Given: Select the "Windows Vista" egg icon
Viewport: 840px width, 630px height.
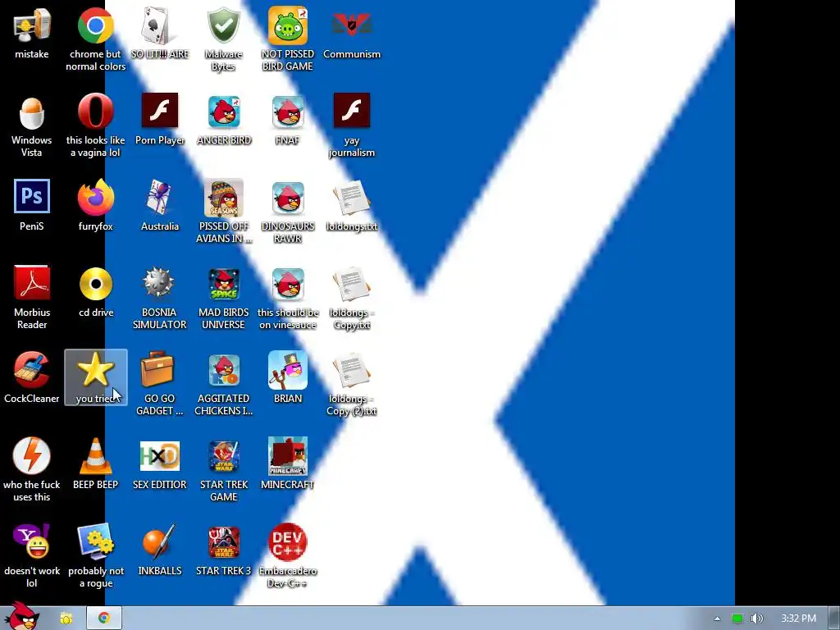Looking at the screenshot, I should pyautogui.click(x=32, y=113).
